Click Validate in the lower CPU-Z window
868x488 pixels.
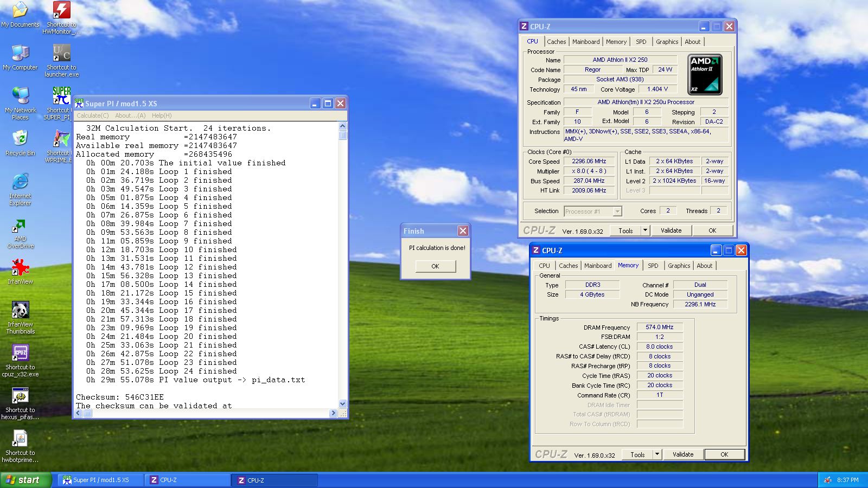[x=683, y=454]
